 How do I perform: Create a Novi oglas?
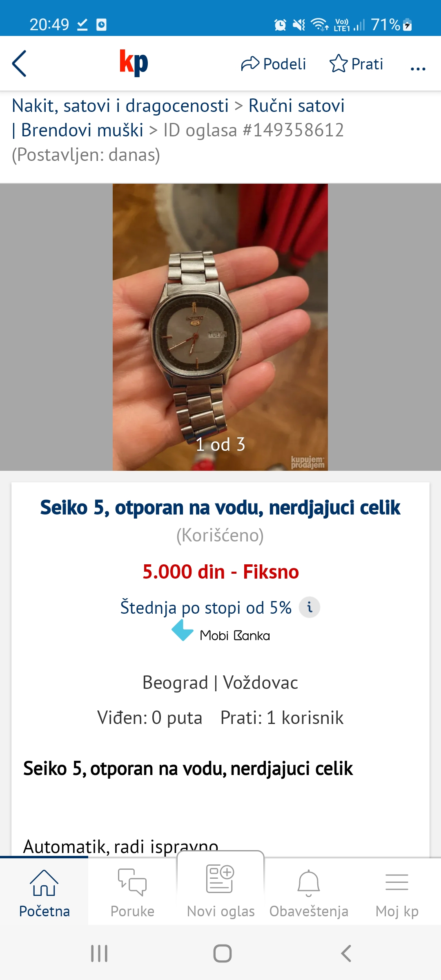pos(220,889)
